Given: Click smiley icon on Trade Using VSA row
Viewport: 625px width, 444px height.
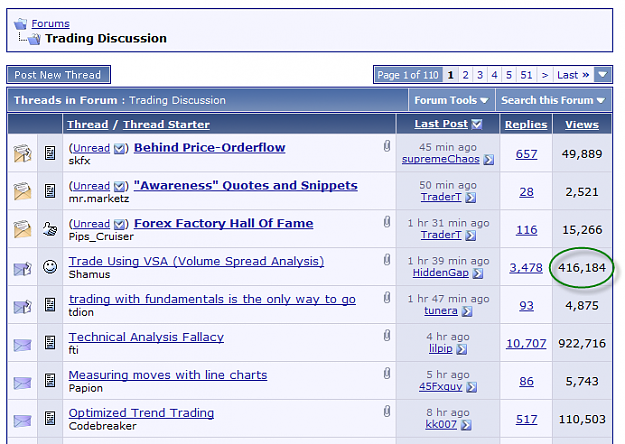Looking at the screenshot, I should pos(50,267).
